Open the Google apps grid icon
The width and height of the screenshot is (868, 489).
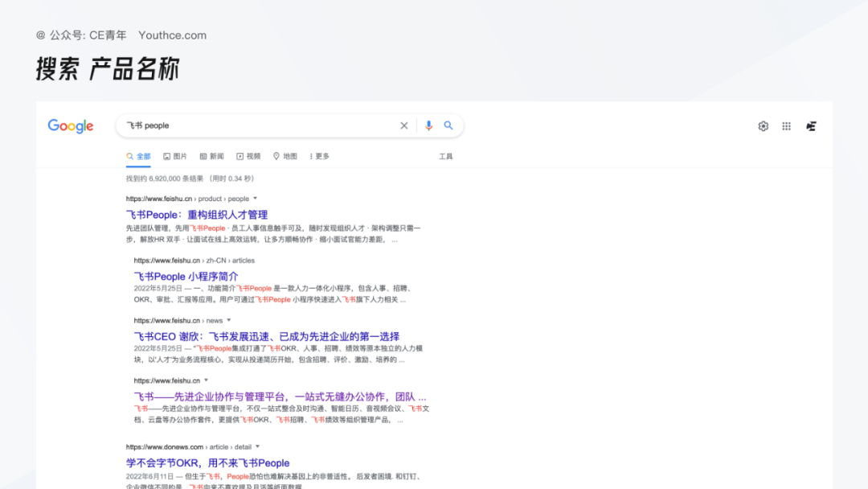[x=787, y=126]
